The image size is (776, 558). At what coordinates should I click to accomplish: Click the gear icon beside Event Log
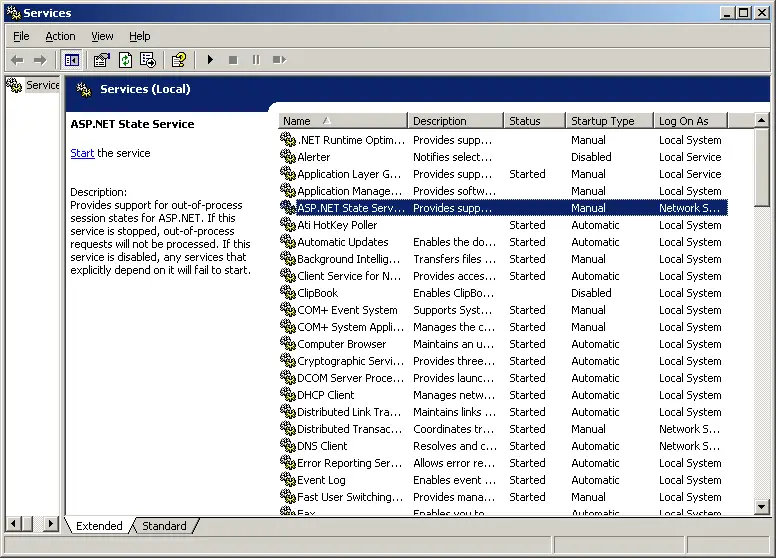(x=288, y=479)
